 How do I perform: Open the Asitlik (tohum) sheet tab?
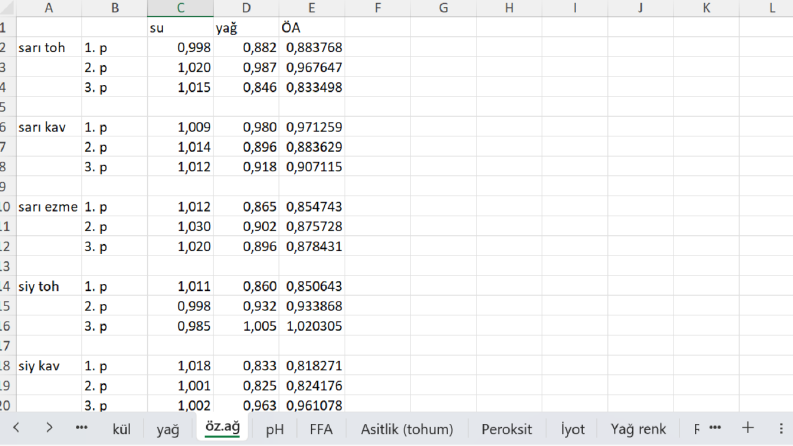[407, 429]
